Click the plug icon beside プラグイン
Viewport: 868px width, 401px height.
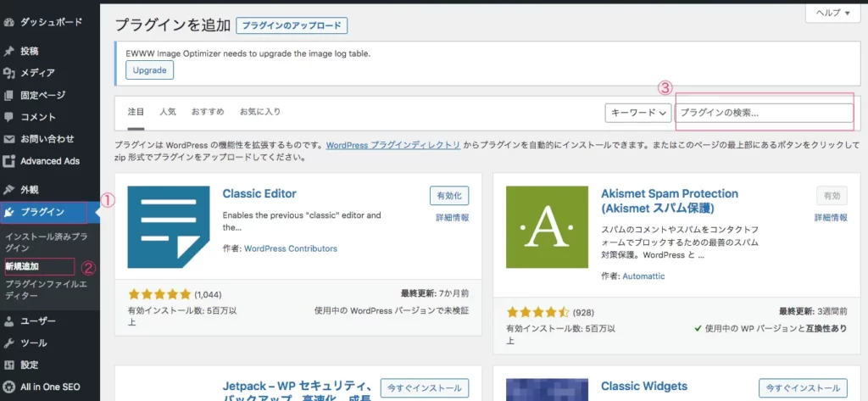(8, 212)
